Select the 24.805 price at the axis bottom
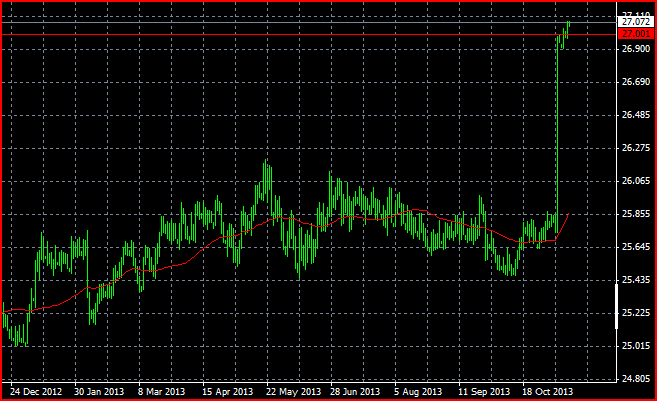The image size is (657, 401). (636, 379)
